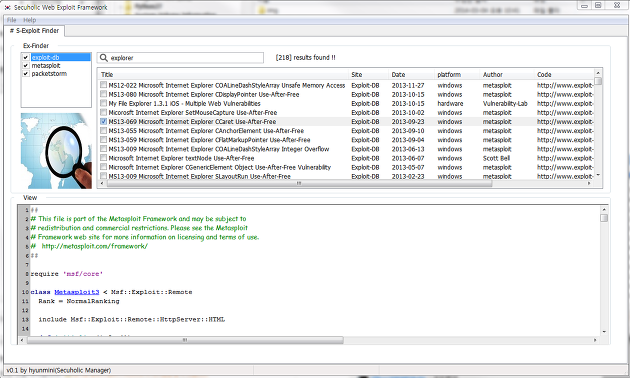Click the Metasploit3 class name link in code
This screenshot has width=630, height=378.
[77, 292]
